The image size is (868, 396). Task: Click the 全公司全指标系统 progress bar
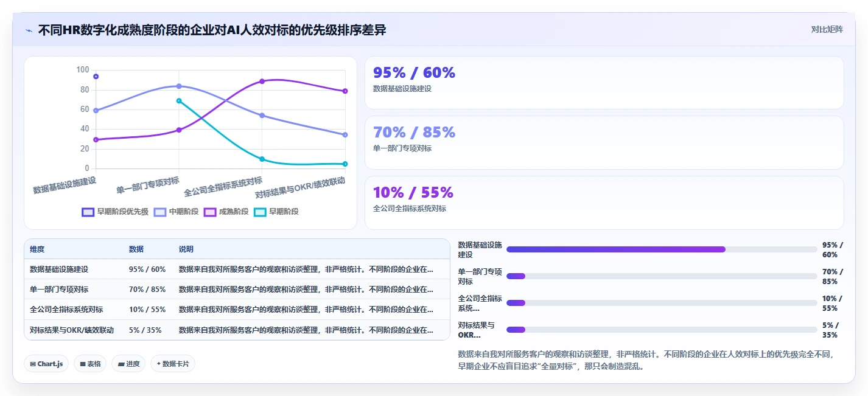662,303
